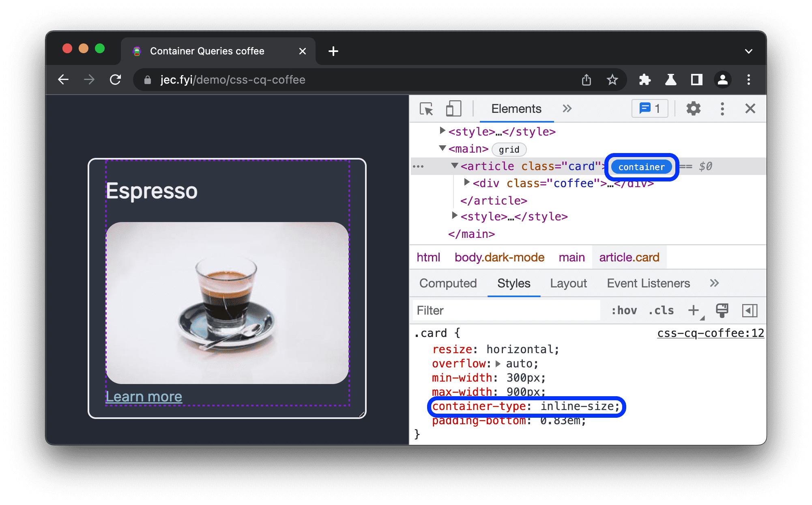This screenshot has height=505, width=812.
Task: Click the Learn more link
Action: 144,396
